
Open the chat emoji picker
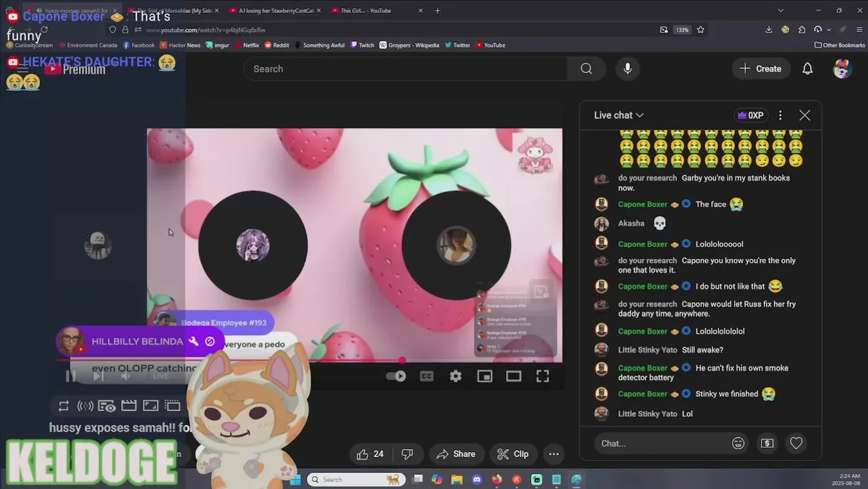coord(738,443)
